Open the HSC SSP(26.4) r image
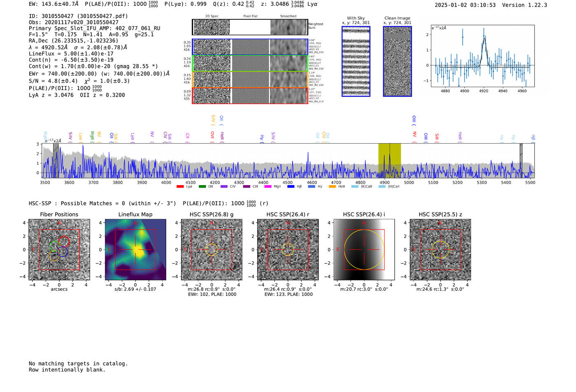 [288, 250]
